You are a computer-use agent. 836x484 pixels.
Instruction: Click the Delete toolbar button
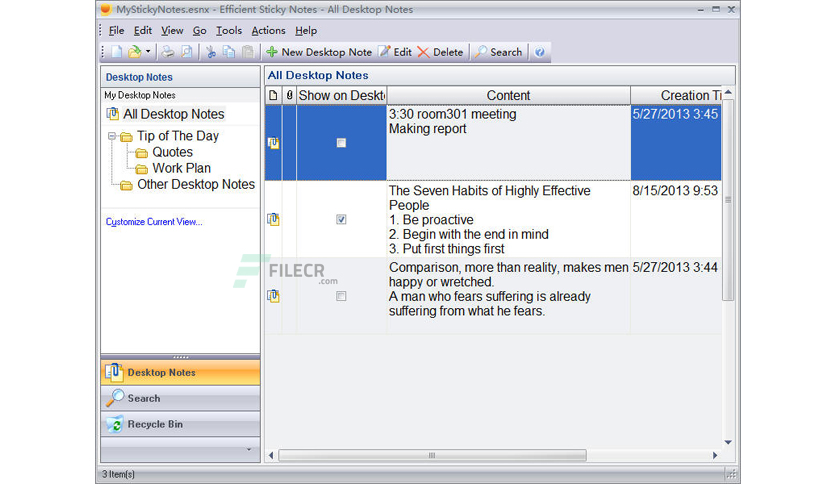tap(440, 52)
